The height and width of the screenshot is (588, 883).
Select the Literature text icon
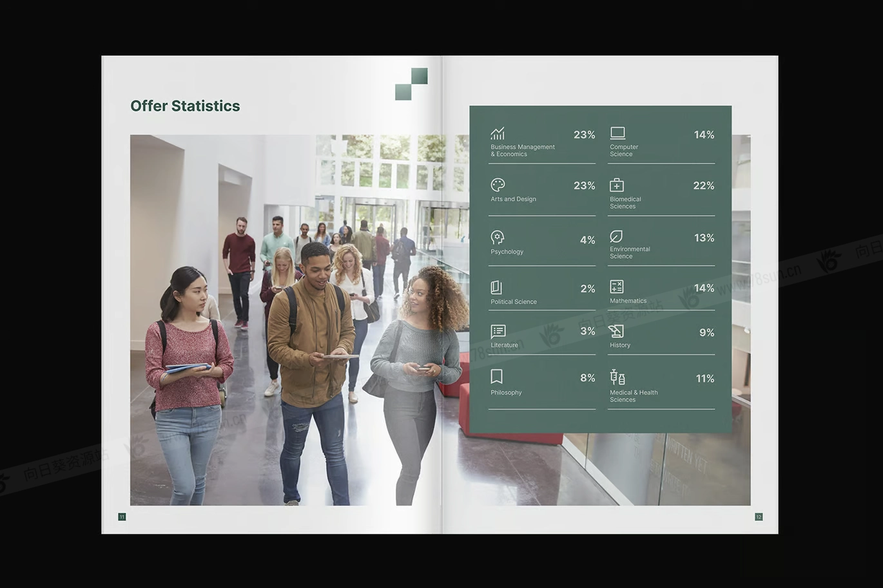[498, 331]
